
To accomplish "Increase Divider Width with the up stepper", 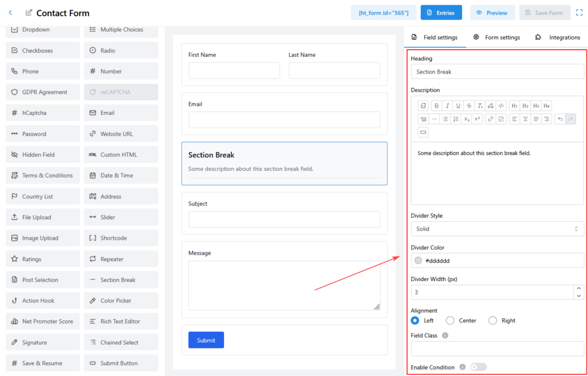I will 578,289.
